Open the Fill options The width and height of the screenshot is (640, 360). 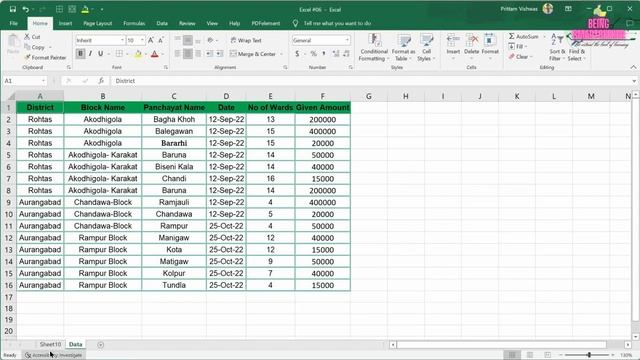pos(518,47)
